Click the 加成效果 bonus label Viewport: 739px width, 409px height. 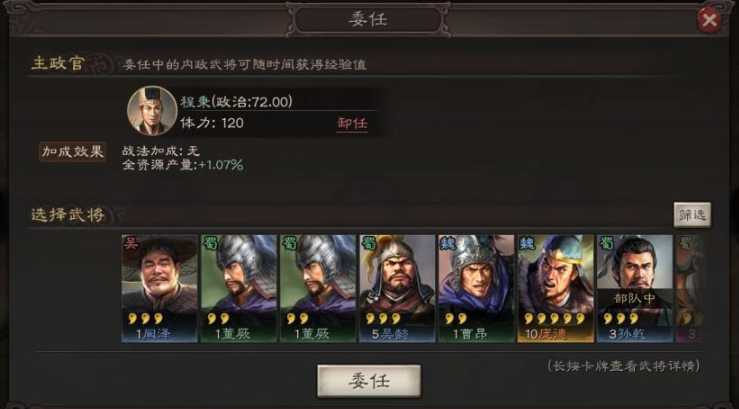73,152
